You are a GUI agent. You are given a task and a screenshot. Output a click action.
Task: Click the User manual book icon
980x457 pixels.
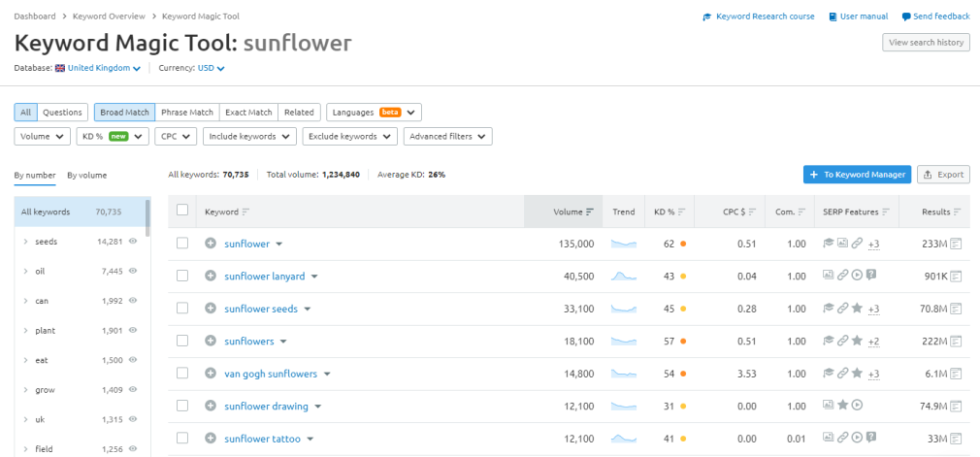(833, 16)
